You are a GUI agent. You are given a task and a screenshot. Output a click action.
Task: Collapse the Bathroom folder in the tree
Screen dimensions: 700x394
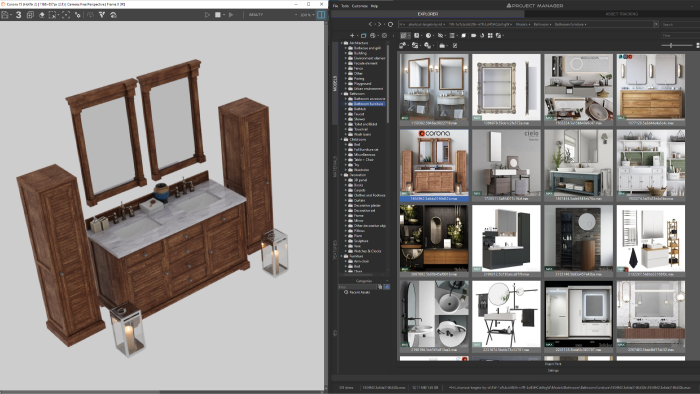(342, 94)
